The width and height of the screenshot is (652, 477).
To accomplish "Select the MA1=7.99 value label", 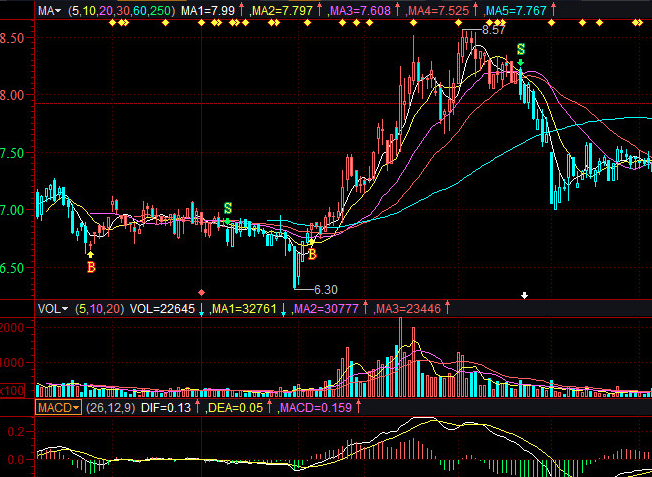I will click(x=207, y=10).
